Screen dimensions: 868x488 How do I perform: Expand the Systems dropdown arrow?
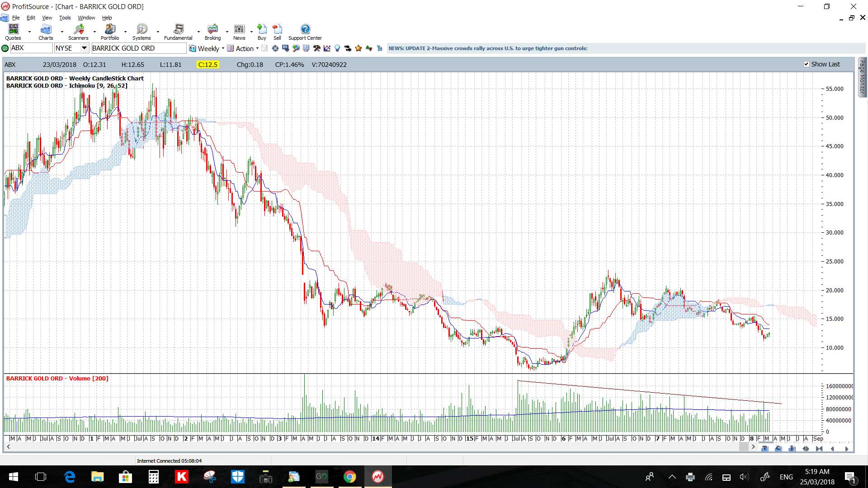158,32
